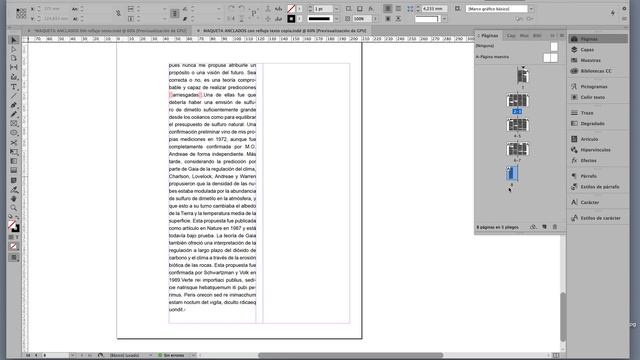Select the Mue tab in floating panel
This screenshot has width=640, height=360.
(524, 36)
